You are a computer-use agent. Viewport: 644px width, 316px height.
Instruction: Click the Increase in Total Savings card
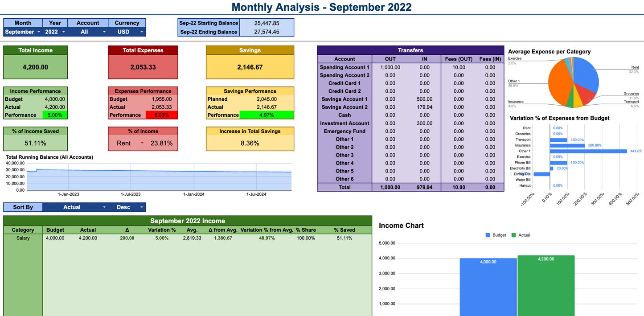point(250,139)
